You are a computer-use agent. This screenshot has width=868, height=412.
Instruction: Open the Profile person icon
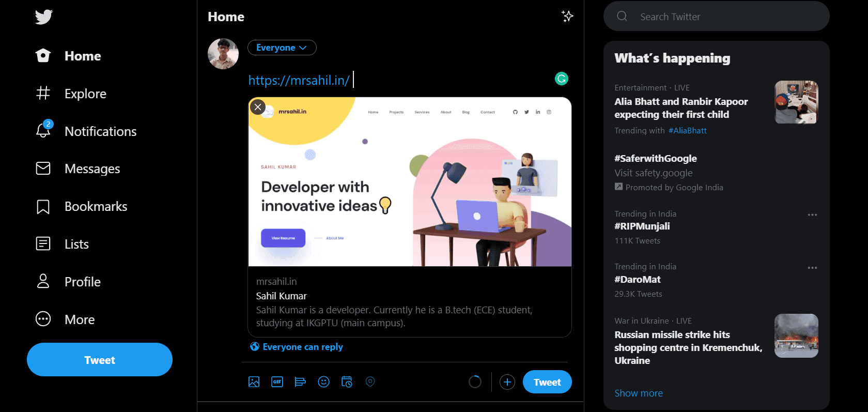click(x=43, y=281)
